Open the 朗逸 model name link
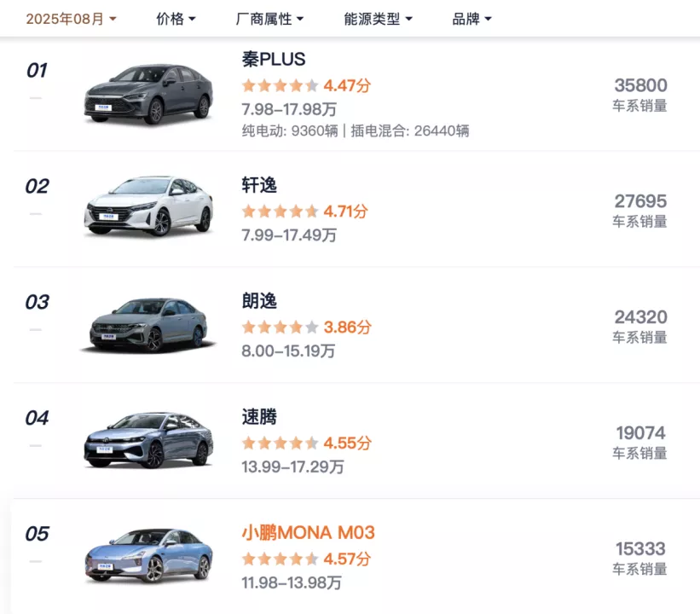The image size is (700, 614). pyautogui.click(x=259, y=301)
